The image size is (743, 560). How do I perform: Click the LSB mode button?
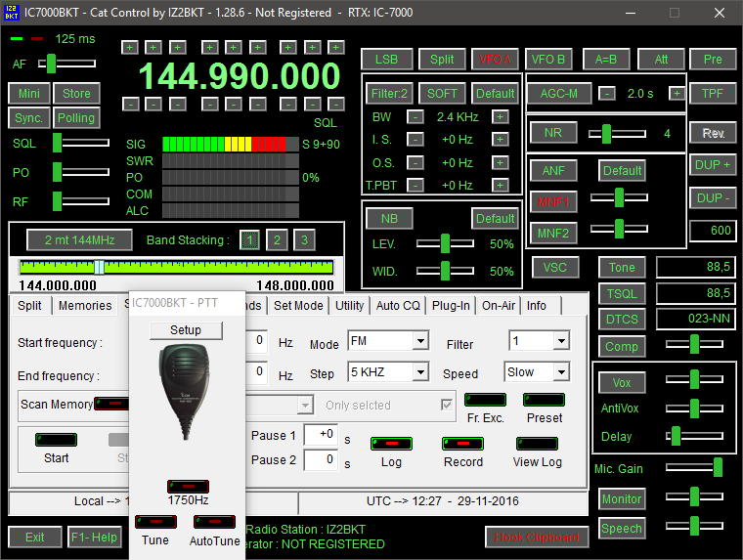pyautogui.click(x=387, y=60)
